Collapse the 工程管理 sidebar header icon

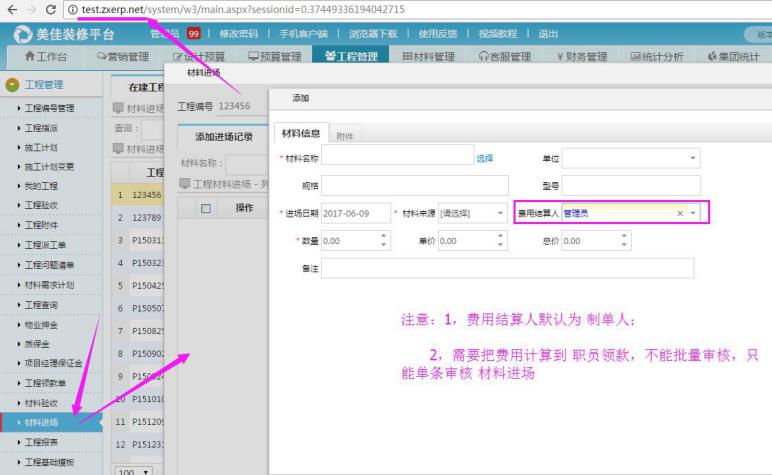[12, 83]
